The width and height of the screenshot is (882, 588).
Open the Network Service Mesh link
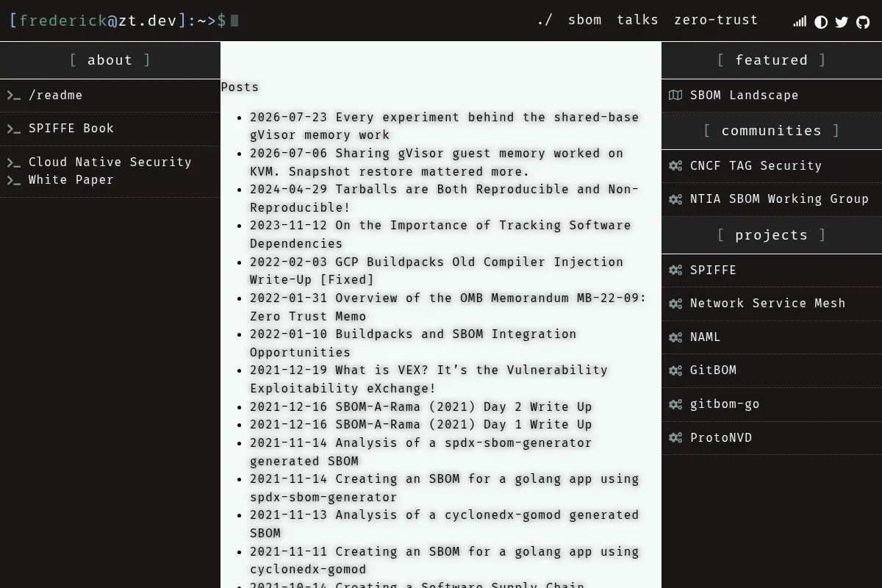767,304
